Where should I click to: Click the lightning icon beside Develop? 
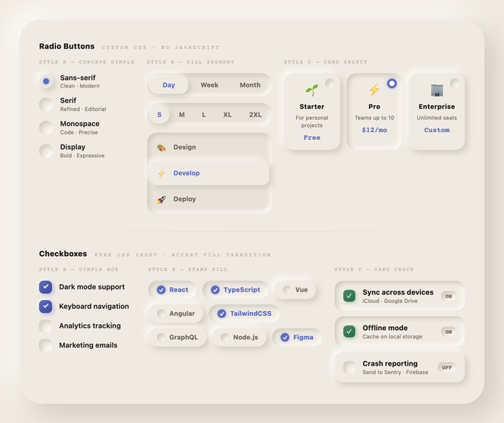[x=162, y=174]
